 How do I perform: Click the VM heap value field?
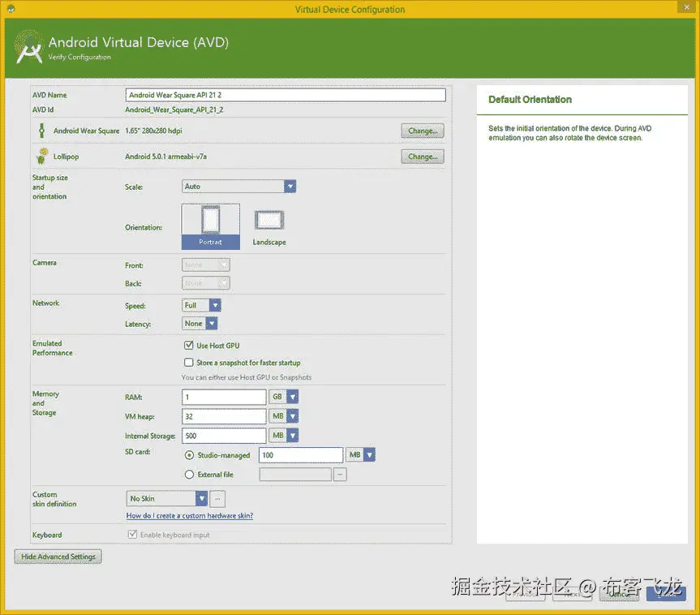tap(224, 416)
